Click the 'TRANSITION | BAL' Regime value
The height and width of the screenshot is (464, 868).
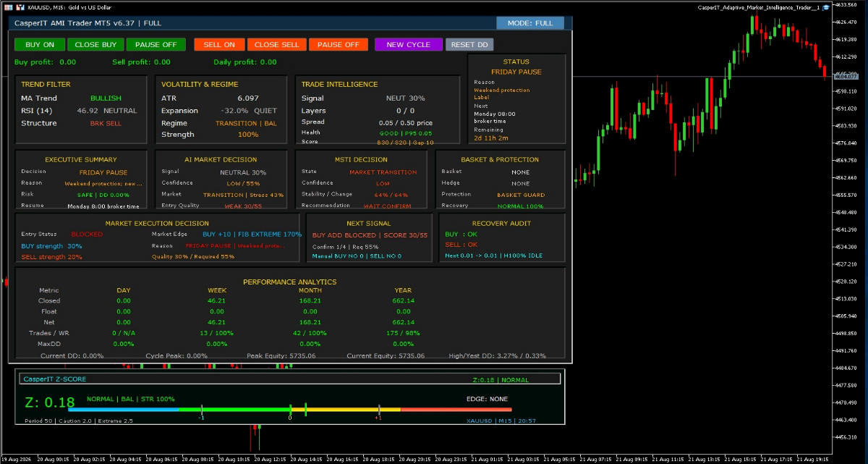[246, 123]
